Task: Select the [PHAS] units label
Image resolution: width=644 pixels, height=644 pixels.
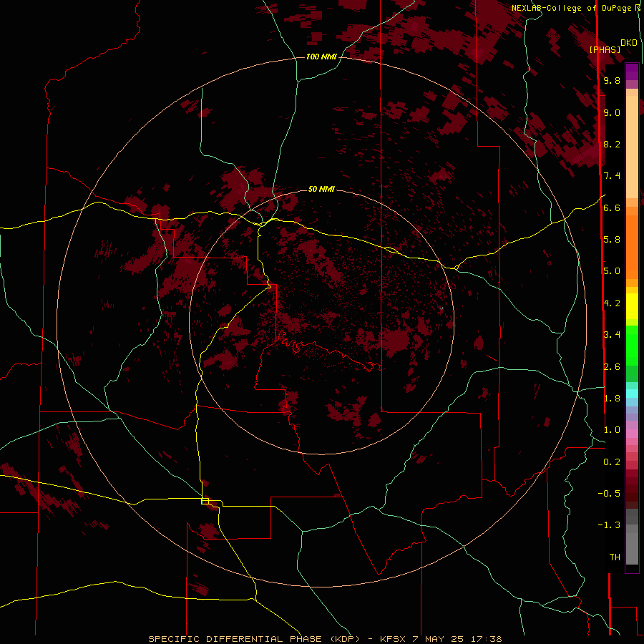Action: pyautogui.click(x=605, y=49)
